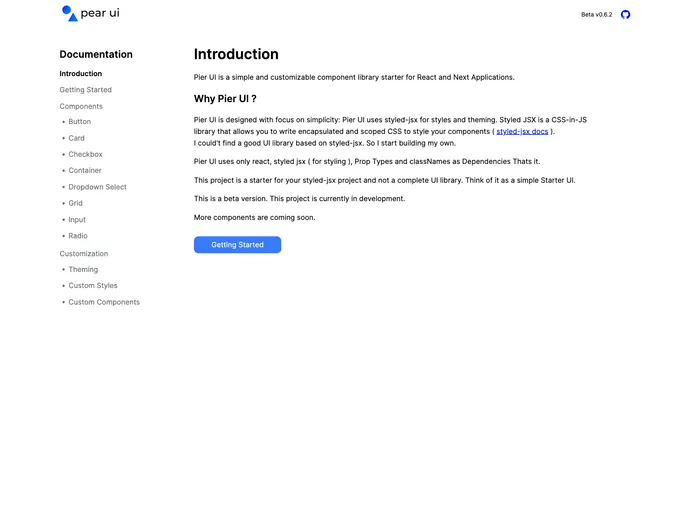Select Customization section in sidebar

[x=84, y=254]
